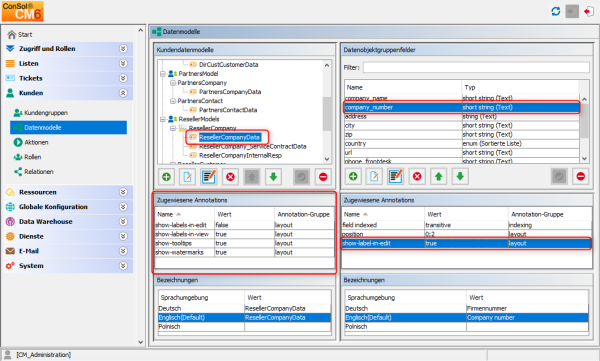Screen dimensions: 600x361
Task: Add a new customer data model with green plus
Action: [x=166, y=177]
